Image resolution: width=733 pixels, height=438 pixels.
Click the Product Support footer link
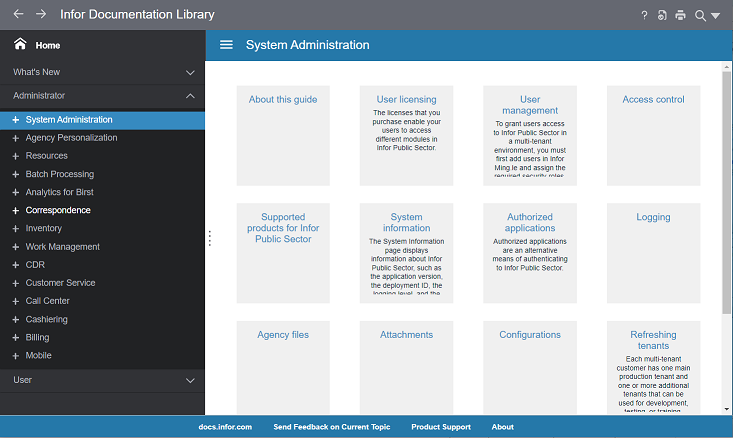click(x=440, y=427)
